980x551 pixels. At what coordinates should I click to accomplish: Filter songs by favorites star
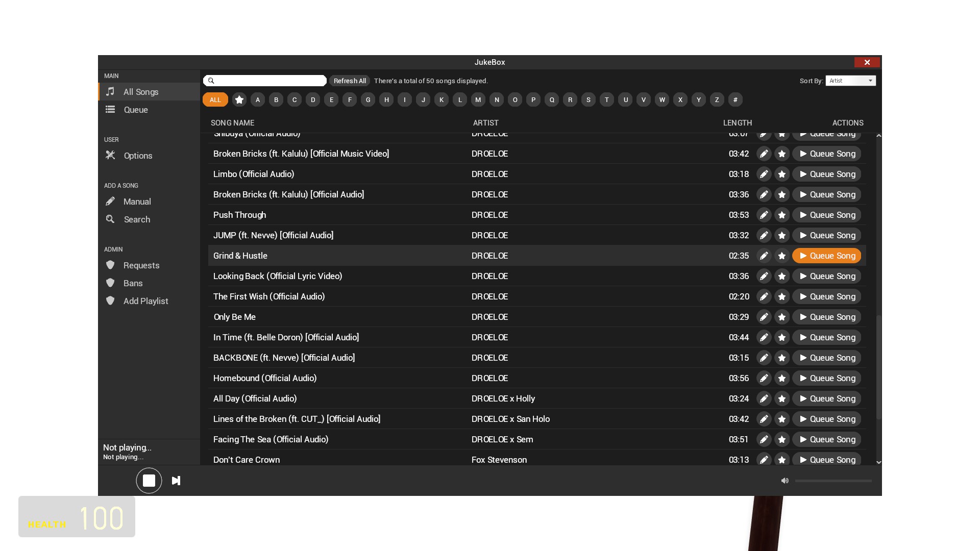(x=239, y=99)
